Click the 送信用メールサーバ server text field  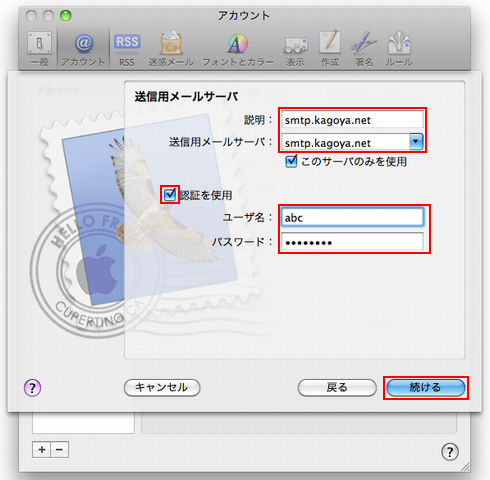pos(346,142)
